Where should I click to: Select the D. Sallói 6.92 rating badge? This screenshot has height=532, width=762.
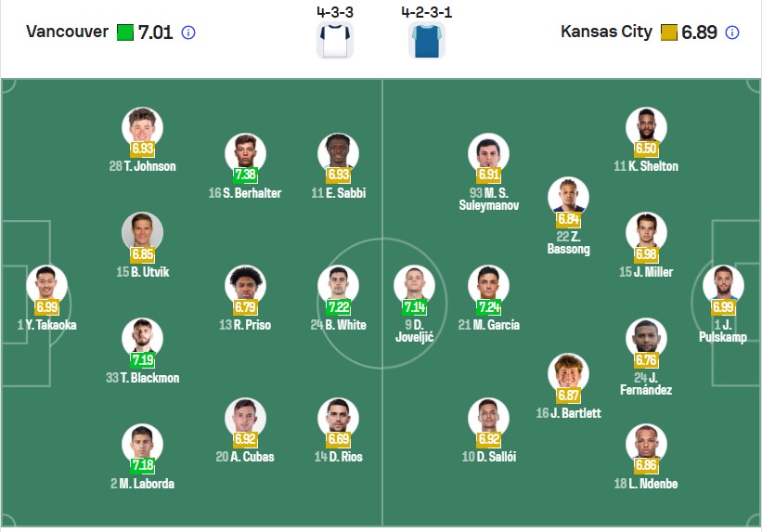point(488,439)
